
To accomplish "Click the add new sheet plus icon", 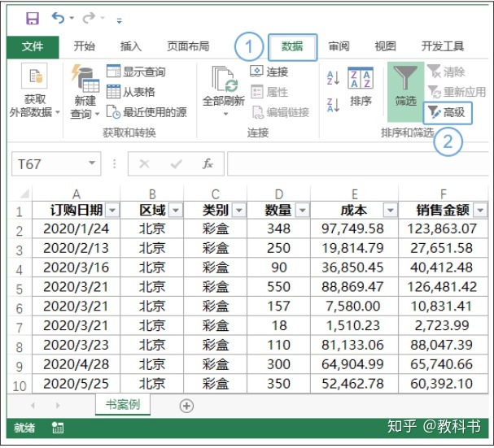I will pyautogui.click(x=186, y=406).
